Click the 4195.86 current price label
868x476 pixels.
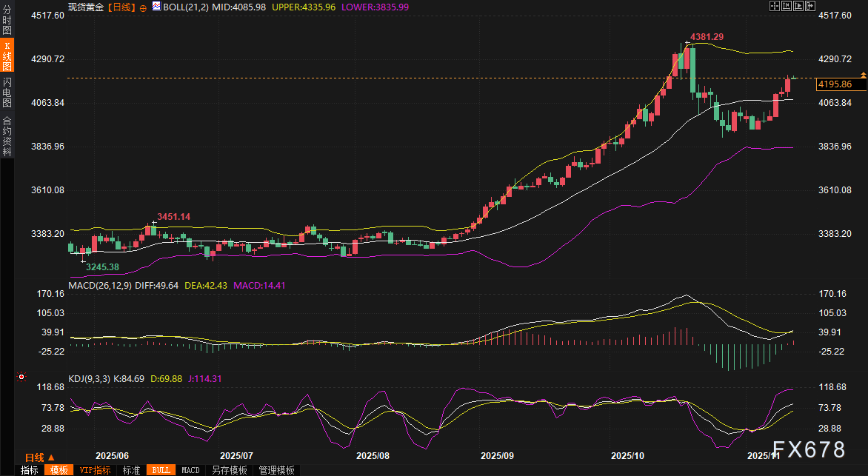click(834, 84)
